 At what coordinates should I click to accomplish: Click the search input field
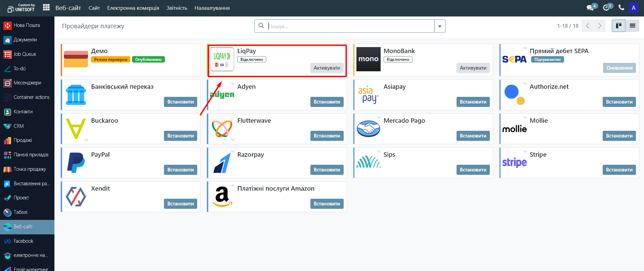(351, 26)
